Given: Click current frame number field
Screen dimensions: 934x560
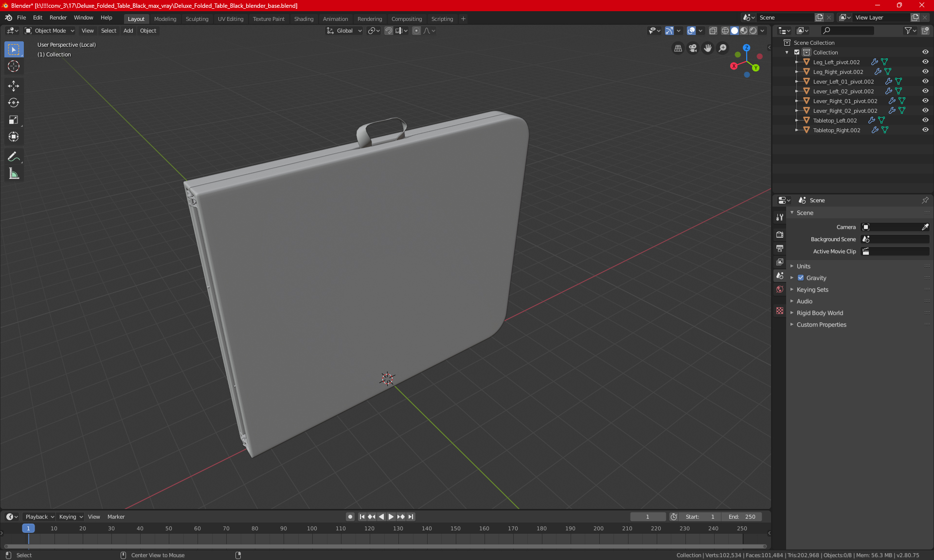Looking at the screenshot, I should point(647,517).
